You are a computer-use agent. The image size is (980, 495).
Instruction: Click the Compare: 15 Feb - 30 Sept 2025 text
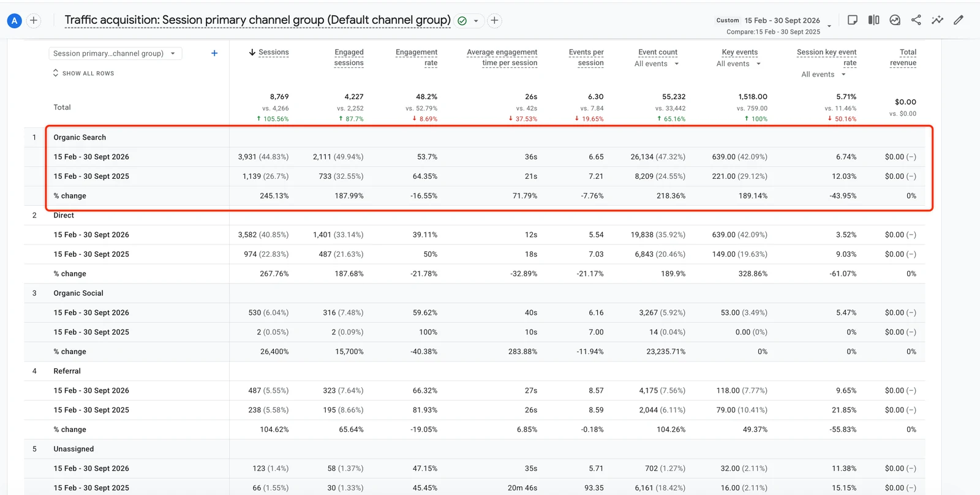click(x=773, y=32)
